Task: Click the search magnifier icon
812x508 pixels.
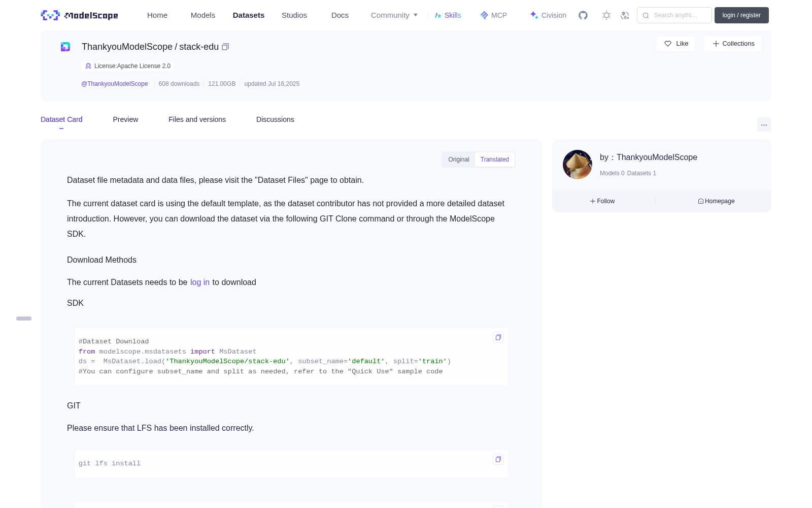Action: coord(646,15)
